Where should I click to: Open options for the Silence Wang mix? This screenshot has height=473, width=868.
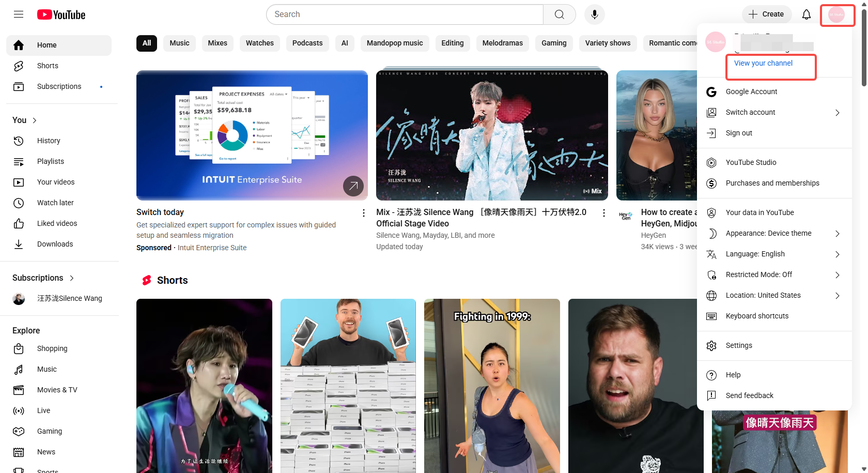pos(603,213)
